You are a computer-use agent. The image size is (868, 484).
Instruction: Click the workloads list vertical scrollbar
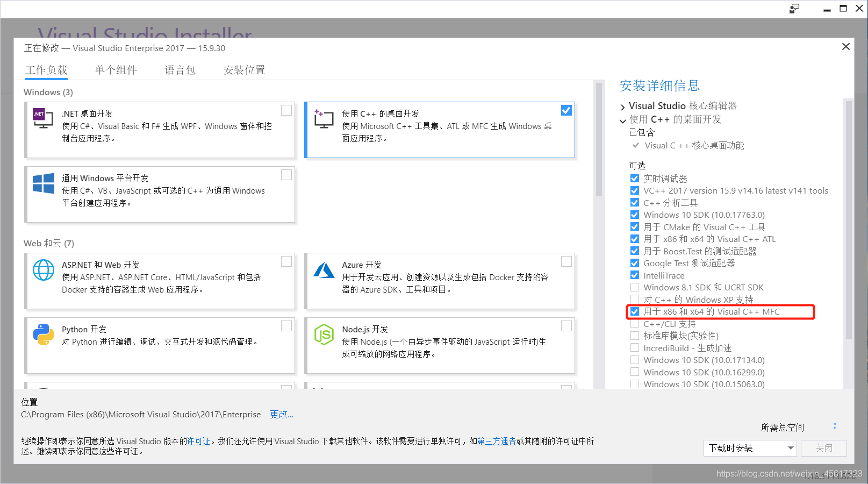pos(599,140)
